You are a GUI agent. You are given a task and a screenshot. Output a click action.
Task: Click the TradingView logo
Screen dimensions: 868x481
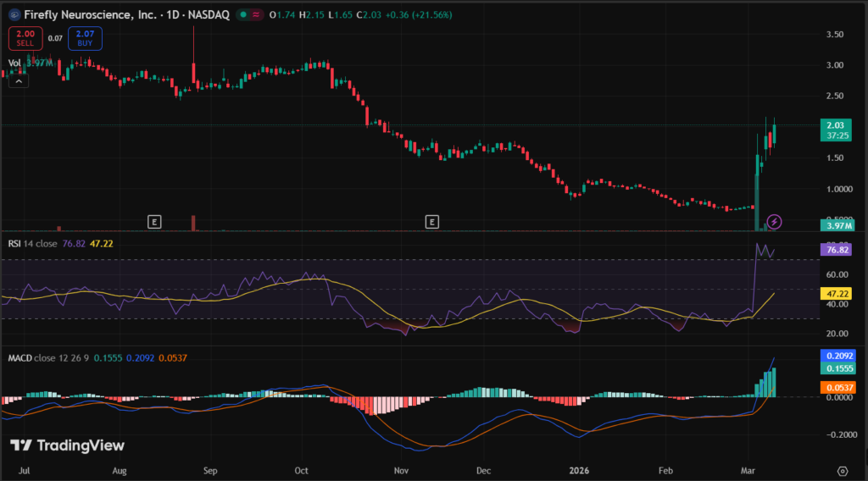tap(67, 445)
